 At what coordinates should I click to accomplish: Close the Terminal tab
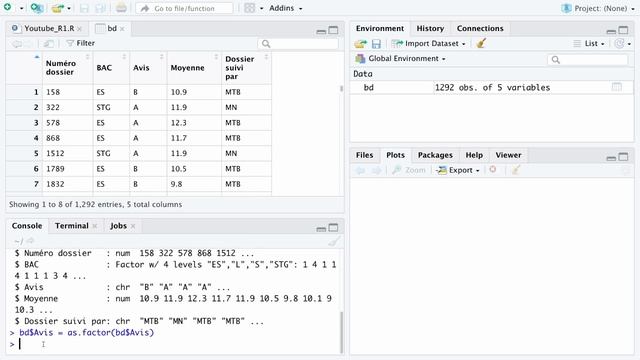tap(95, 226)
